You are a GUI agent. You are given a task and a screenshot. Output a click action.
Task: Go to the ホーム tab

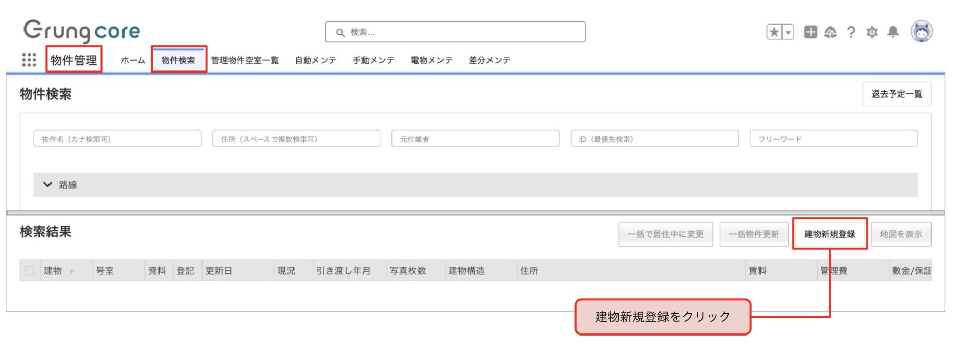pos(133,60)
